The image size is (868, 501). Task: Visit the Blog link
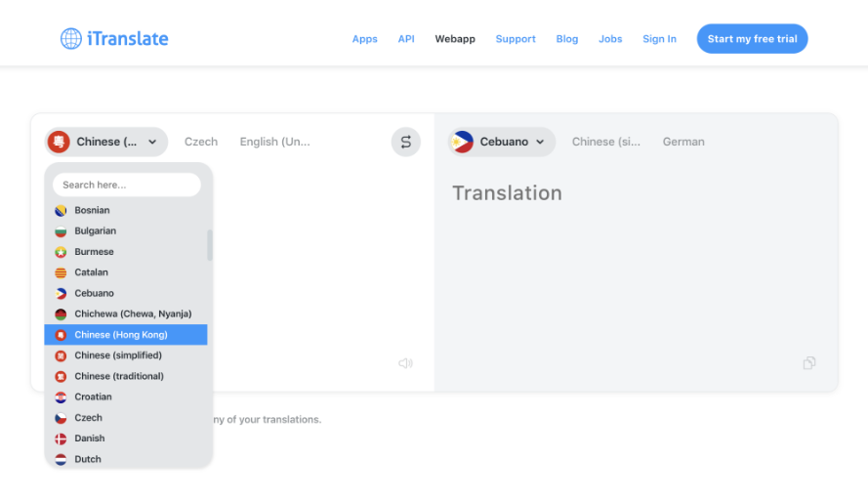point(567,39)
